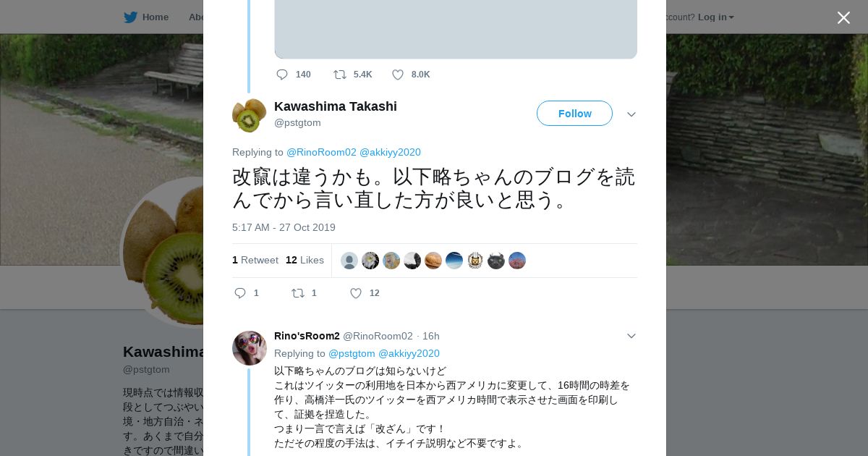This screenshot has width=868, height=456.
Task: Show the 12 Likes list
Action: (x=305, y=260)
